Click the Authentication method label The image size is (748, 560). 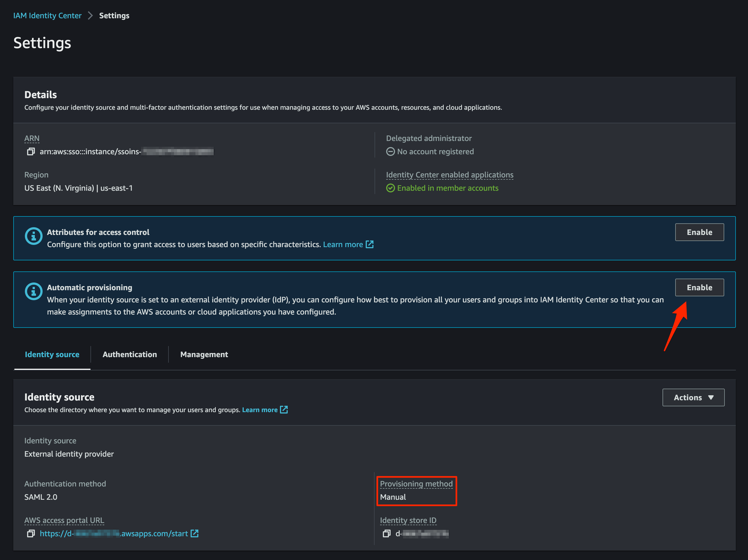coord(65,484)
